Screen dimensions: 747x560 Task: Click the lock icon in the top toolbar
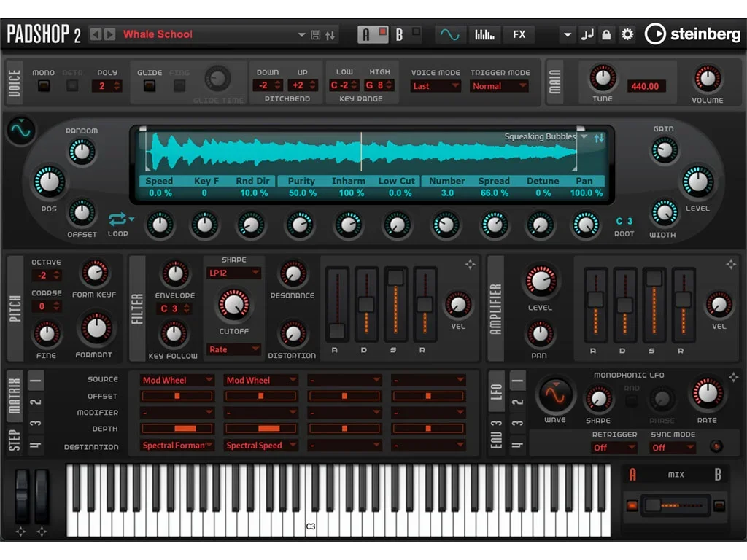606,34
